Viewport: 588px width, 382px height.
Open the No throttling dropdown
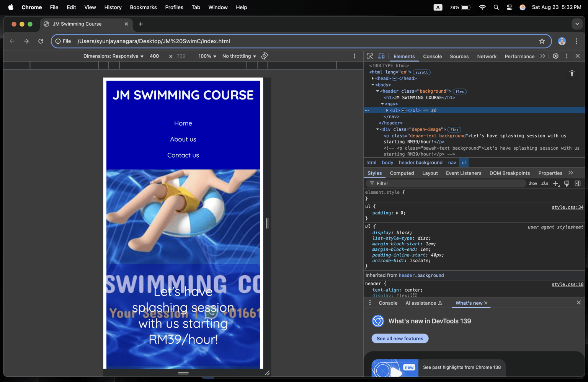[x=239, y=56]
